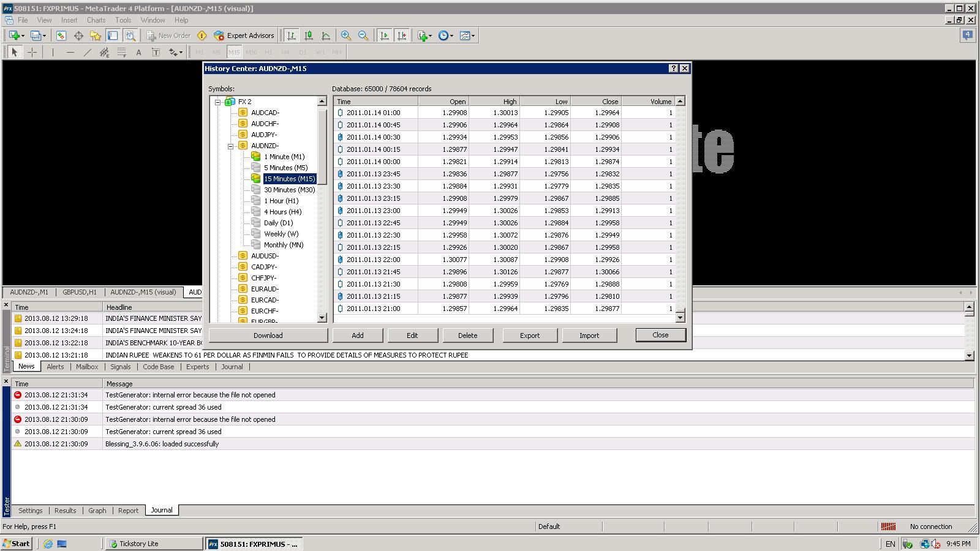Toggle the Data Window icon
The height and width of the screenshot is (551, 980).
(78, 36)
